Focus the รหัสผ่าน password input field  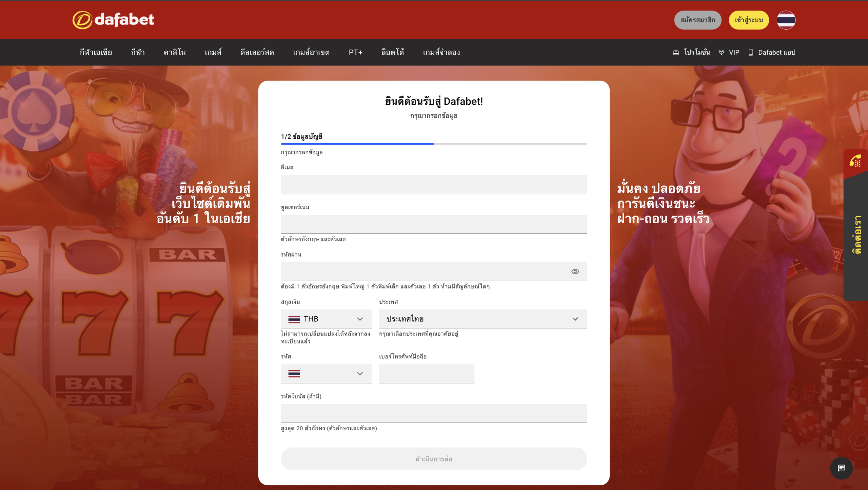coord(434,271)
